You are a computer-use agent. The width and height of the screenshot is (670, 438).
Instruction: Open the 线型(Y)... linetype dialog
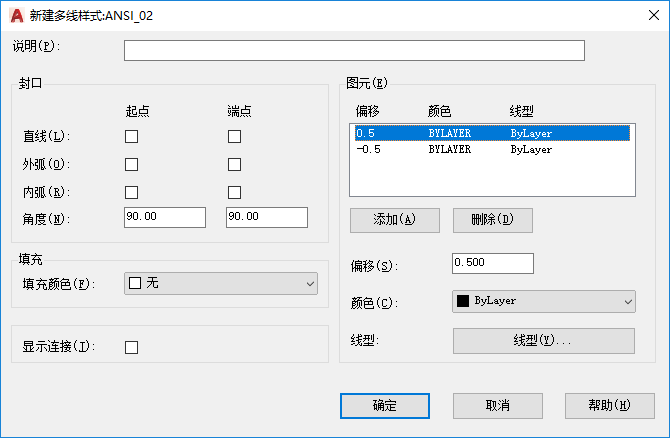pos(544,341)
